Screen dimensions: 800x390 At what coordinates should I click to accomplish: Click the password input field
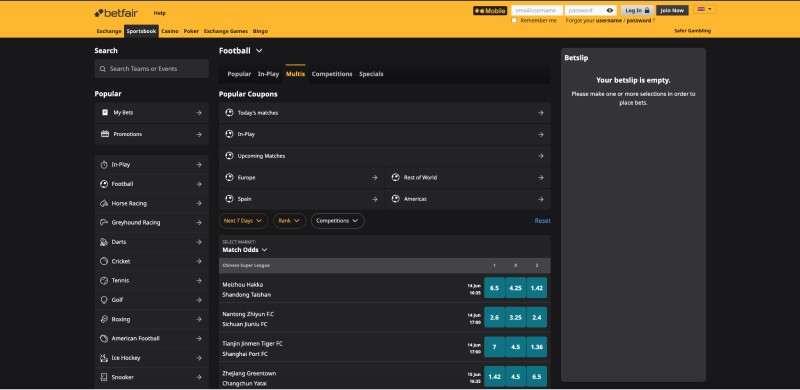[x=590, y=10]
